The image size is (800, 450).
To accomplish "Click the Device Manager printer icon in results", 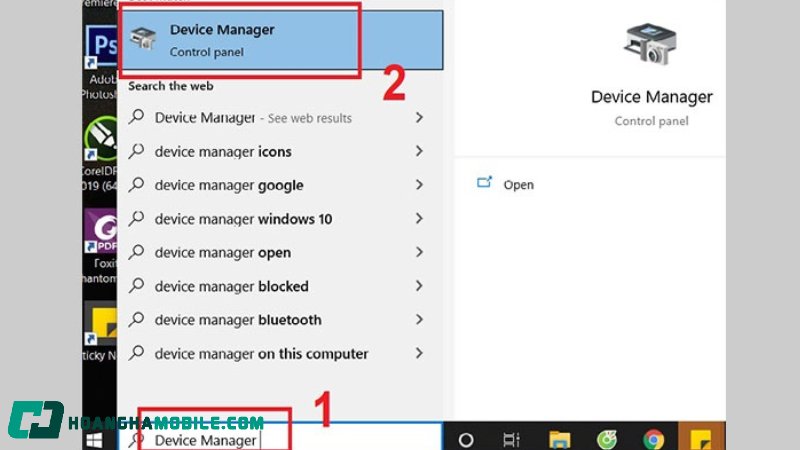I will click(143, 38).
